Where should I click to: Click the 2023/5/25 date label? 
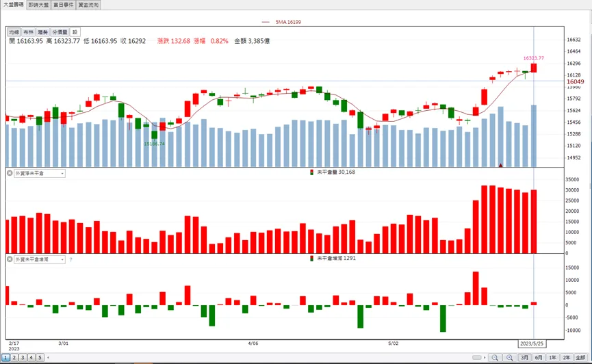532,343
